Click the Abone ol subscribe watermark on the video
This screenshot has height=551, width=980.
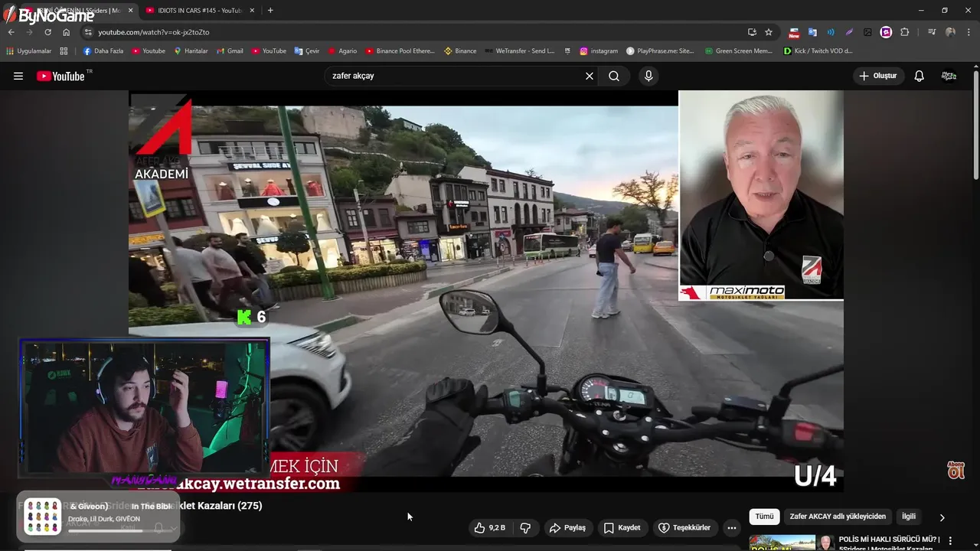(955, 470)
